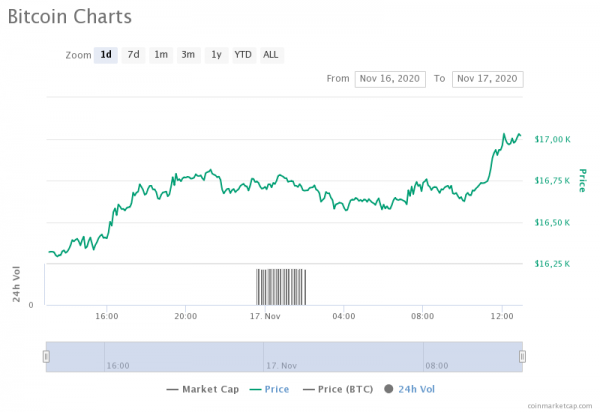Click the 04:00 time axis label

pos(344,316)
